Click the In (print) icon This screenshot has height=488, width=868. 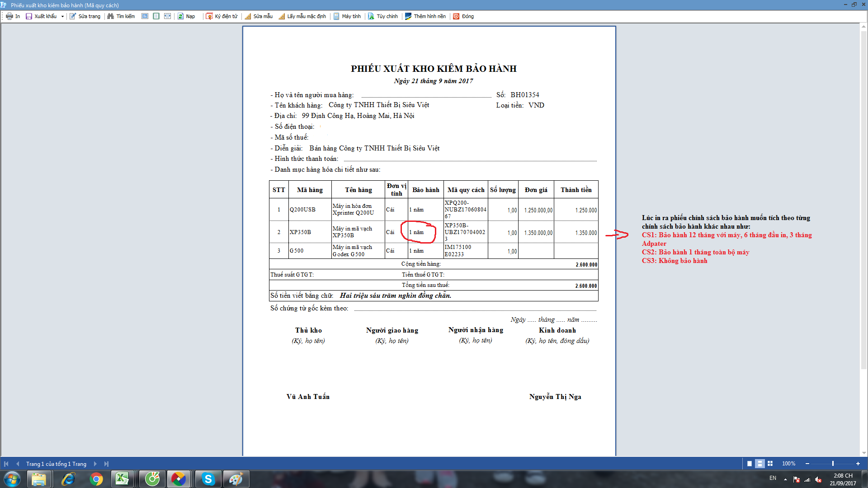point(9,16)
